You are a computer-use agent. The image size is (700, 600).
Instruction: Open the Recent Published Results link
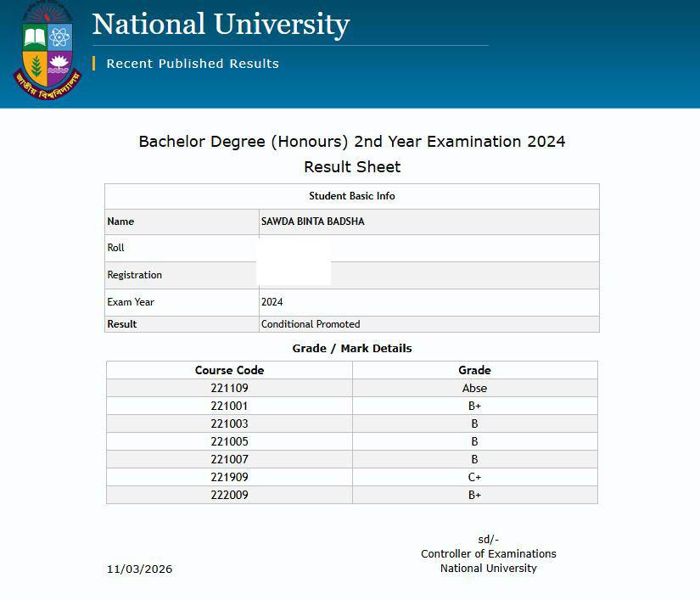191,64
